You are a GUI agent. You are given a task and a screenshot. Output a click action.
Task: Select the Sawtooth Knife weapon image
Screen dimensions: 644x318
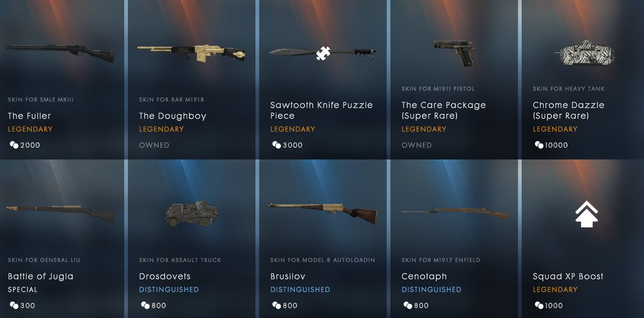pyautogui.click(x=323, y=53)
